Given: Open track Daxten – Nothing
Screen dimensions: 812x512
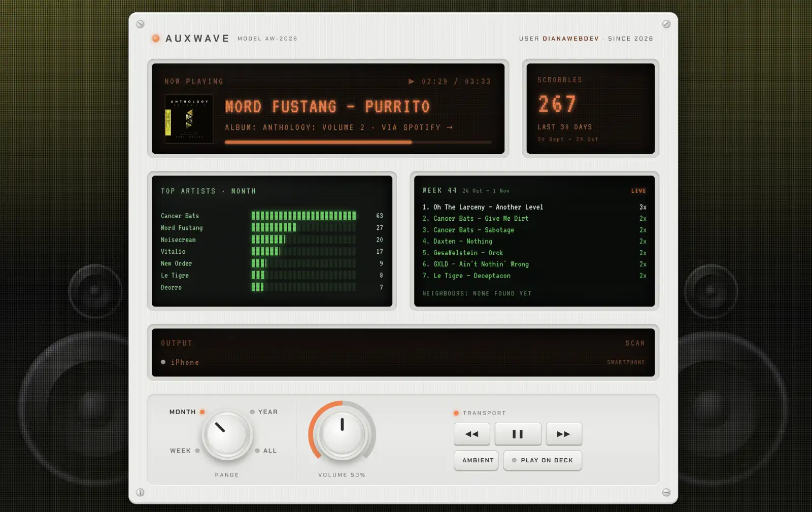Looking at the screenshot, I should coord(534,242).
